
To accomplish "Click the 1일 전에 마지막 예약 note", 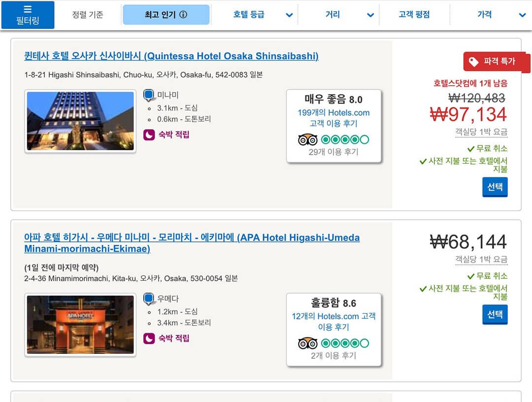I will tap(62, 268).
